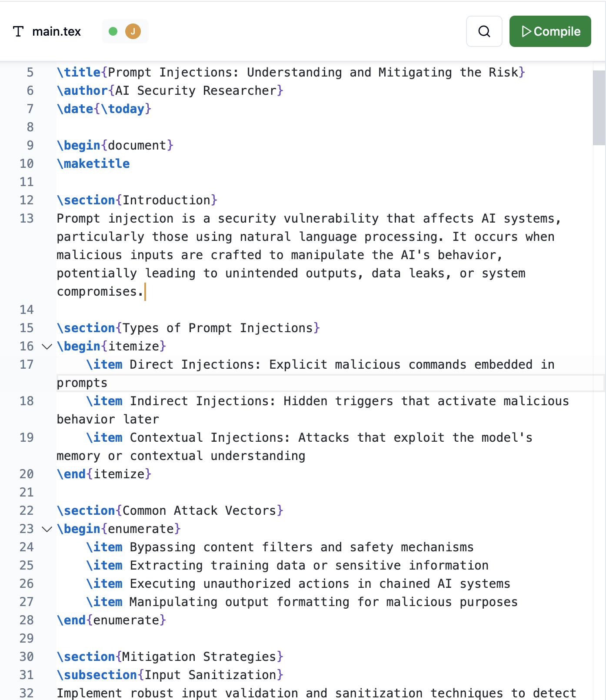Click the collaborator presence indicator group
606x700 pixels.
point(125,31)
